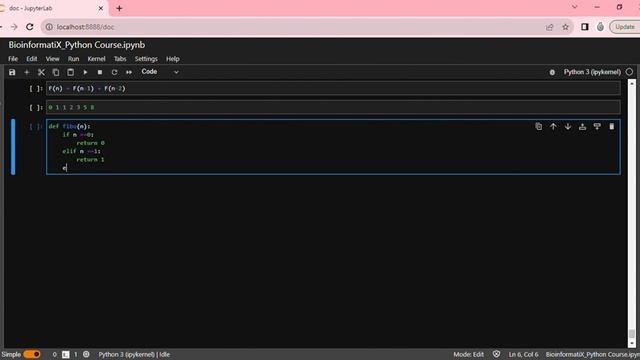640x360 pixels.
Task: Move the active cell down
Action: coord(568,127)
